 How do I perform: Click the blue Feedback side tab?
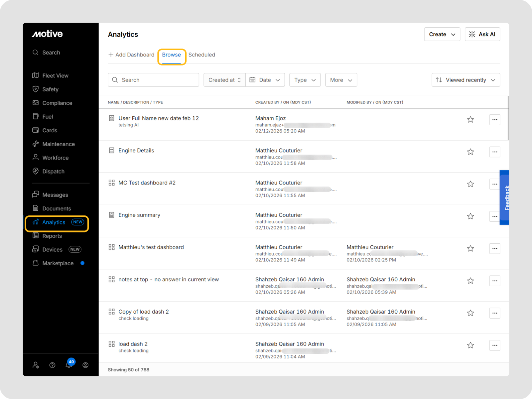tap(505, 198)
